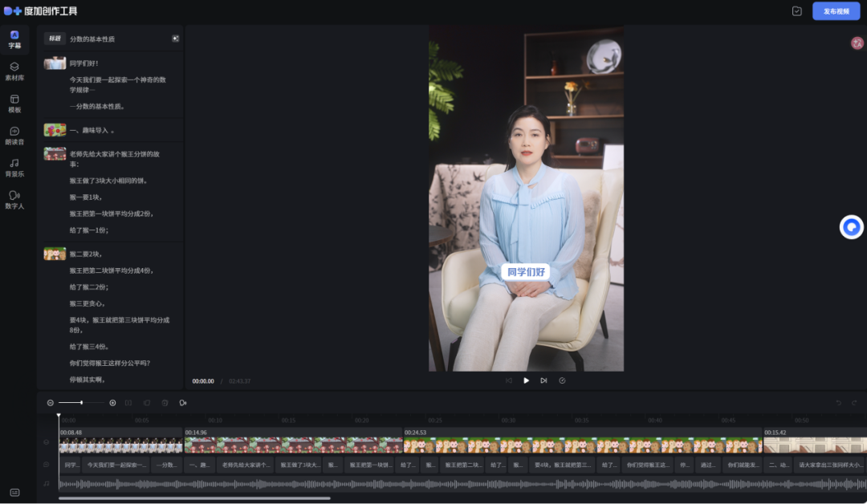Zoom in the timeline with plus icon

point(113,403)
